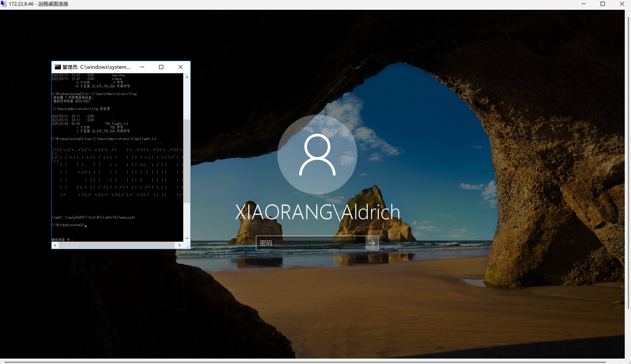
Task: Click the user avatar picture
Action: pyautogui.click(x=317, y=155)
